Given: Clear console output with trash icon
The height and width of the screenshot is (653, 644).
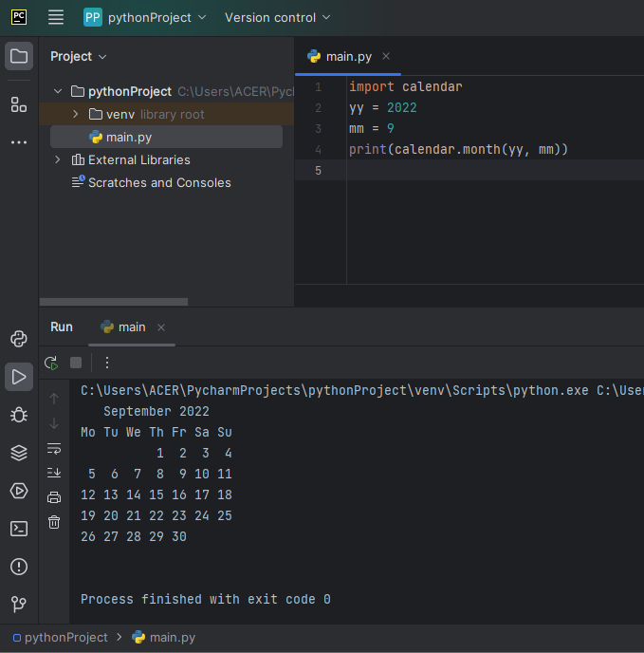Looking at the screenshot, I should click(x=54, y=522).
